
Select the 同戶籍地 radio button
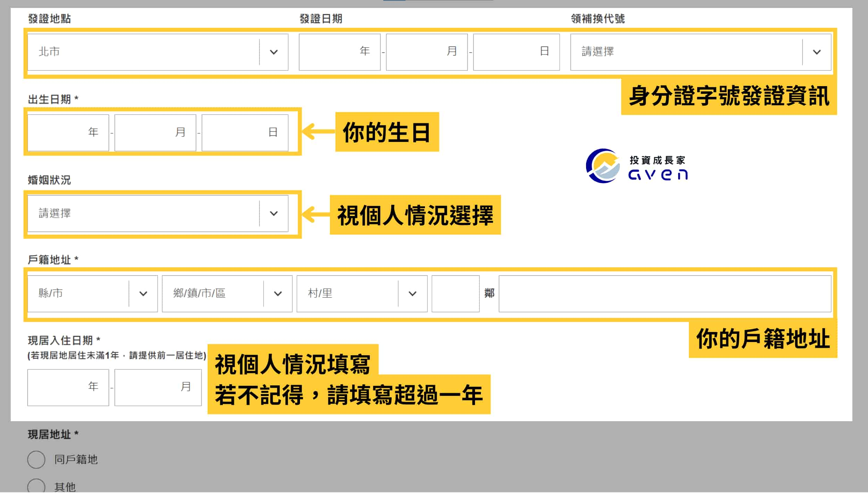tap(36, 460)
